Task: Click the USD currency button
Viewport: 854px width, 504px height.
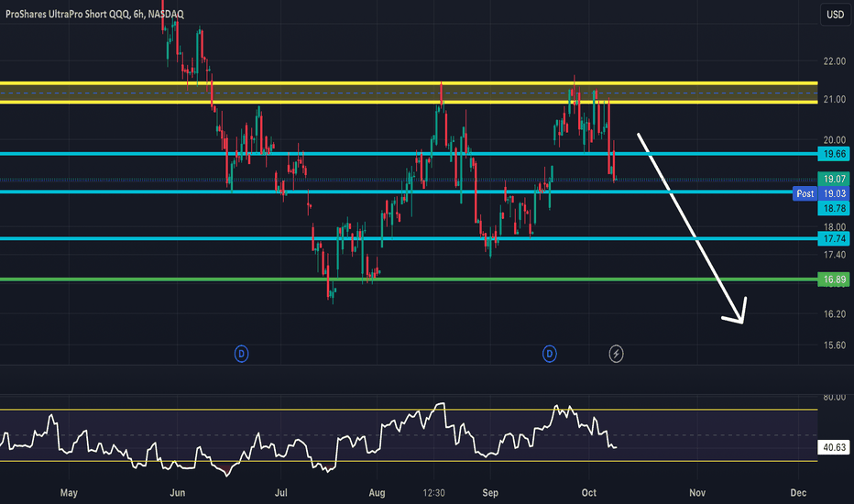Action: (835, 15)
